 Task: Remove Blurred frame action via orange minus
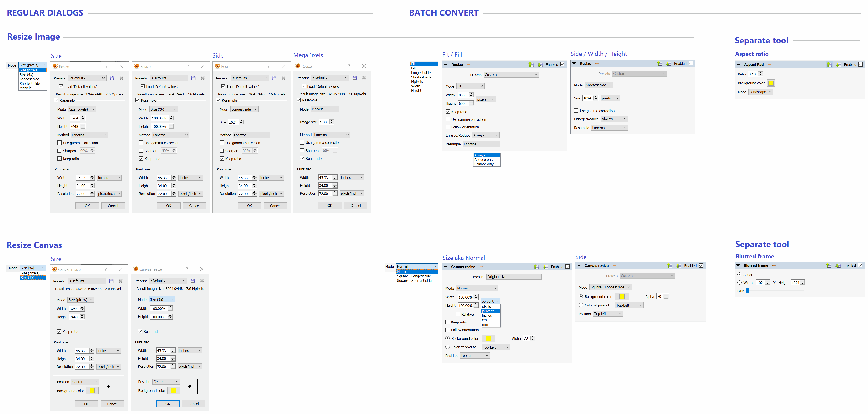click(774, 265)
